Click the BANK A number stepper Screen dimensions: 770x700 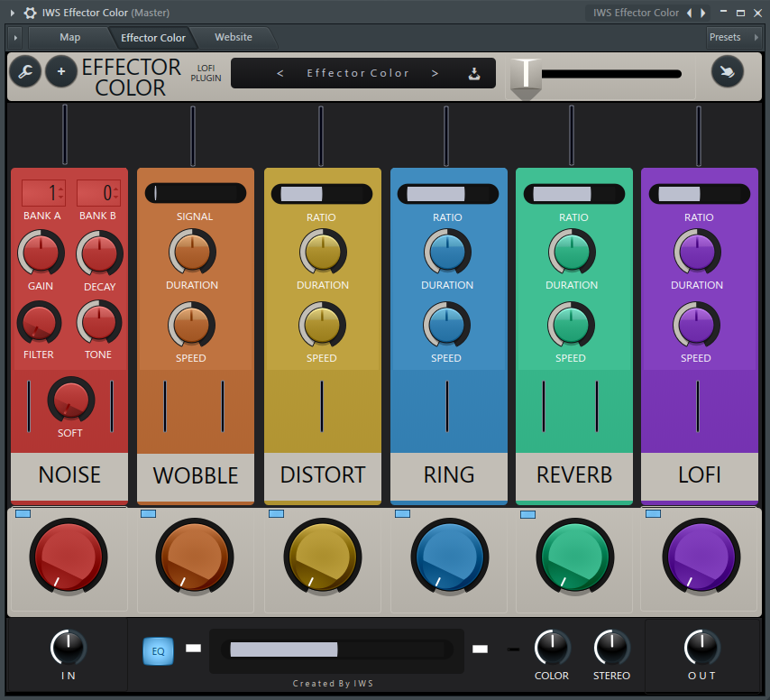43,192
